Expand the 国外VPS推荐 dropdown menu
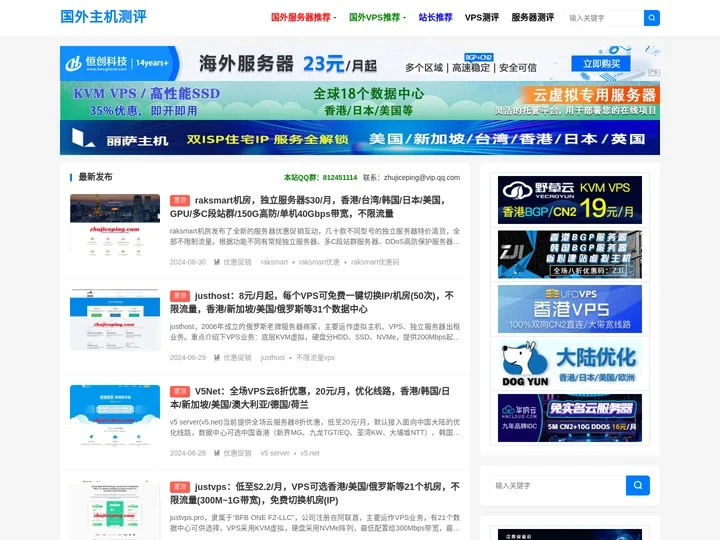 click(377, 17)
